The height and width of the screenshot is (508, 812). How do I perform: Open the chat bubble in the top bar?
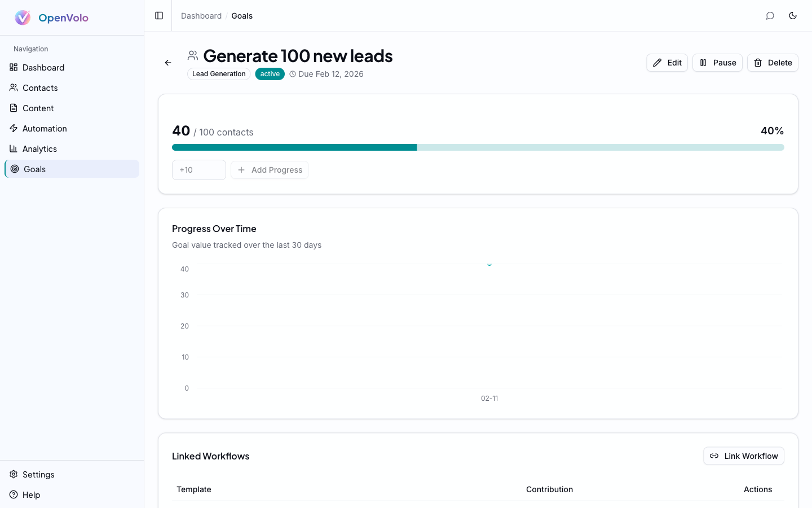770,15
